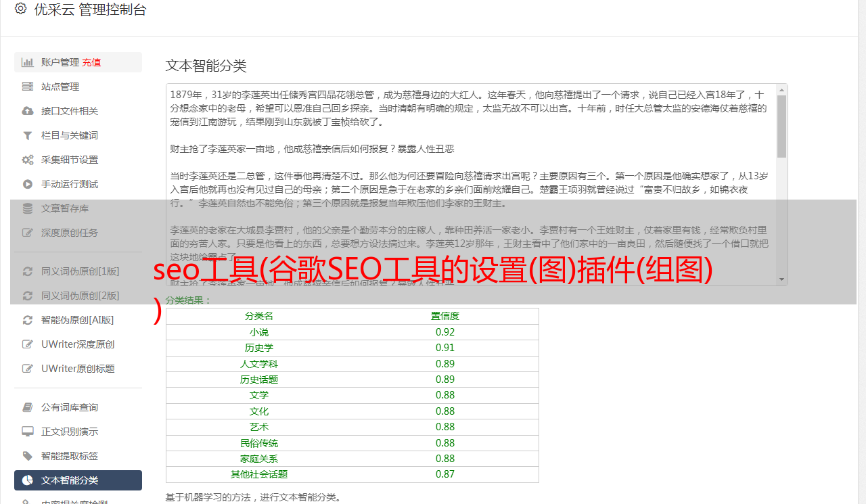The height and width of the screenshot is (504, 866).
Task: Click the 小说 category cell
Action: click(259, 332)
